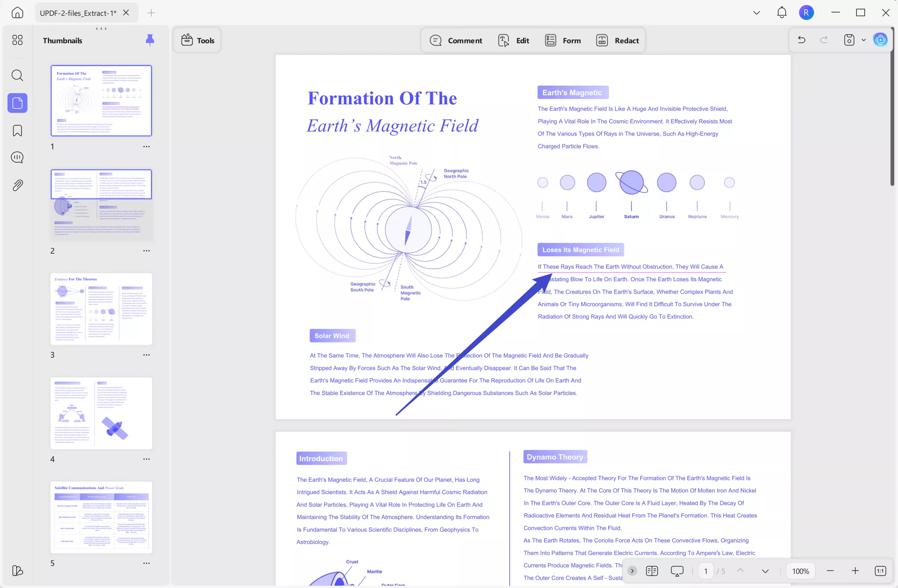Launch the UPDF AI assistant
Screen dimensions: 898x588
click(880, 40)
